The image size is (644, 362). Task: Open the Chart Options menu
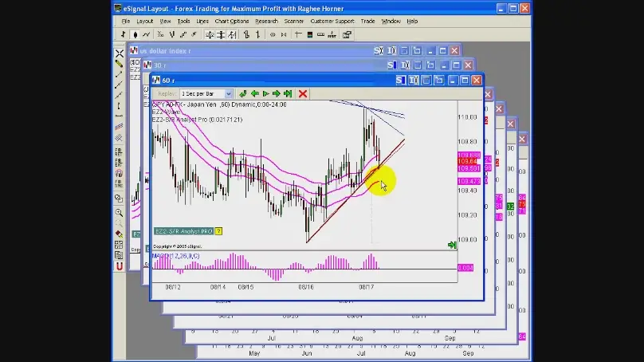click(232, 21)
